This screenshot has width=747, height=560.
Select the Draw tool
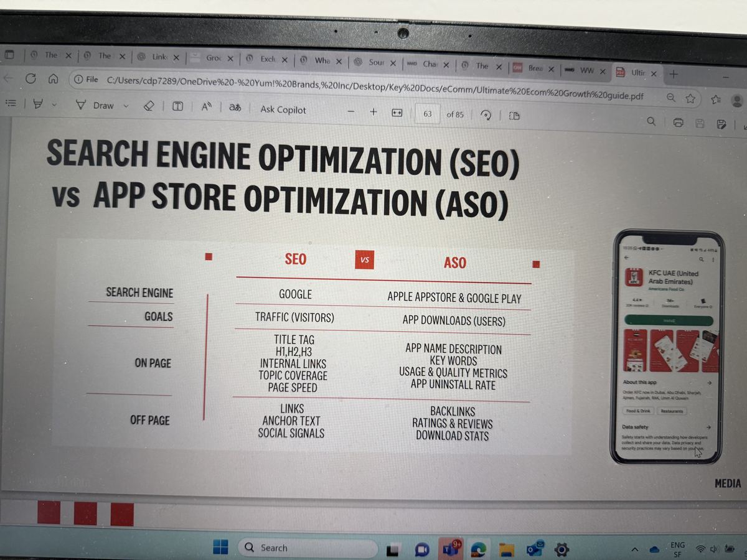pos(95,105)
